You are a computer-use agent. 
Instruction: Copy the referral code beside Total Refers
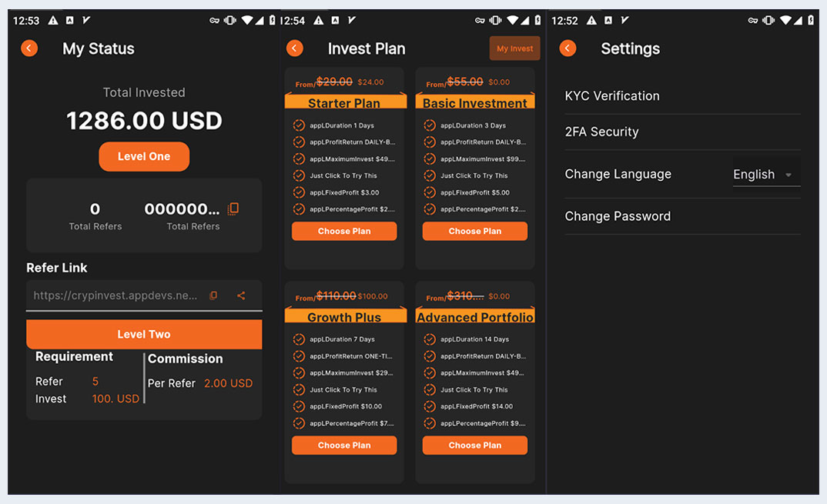234,209
